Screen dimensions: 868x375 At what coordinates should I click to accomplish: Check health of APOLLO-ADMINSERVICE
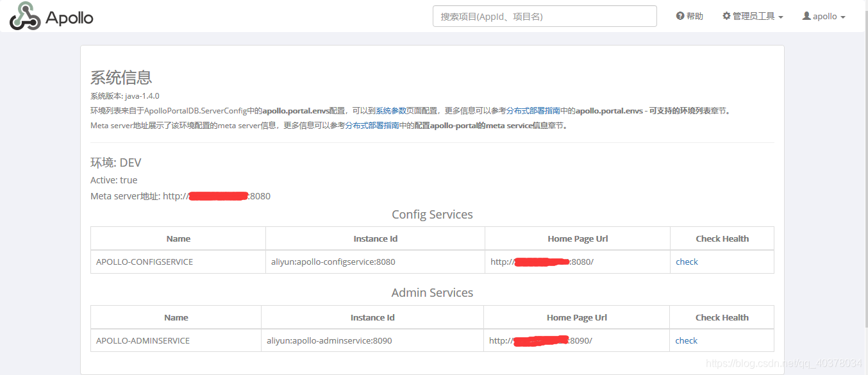(686, 340)
